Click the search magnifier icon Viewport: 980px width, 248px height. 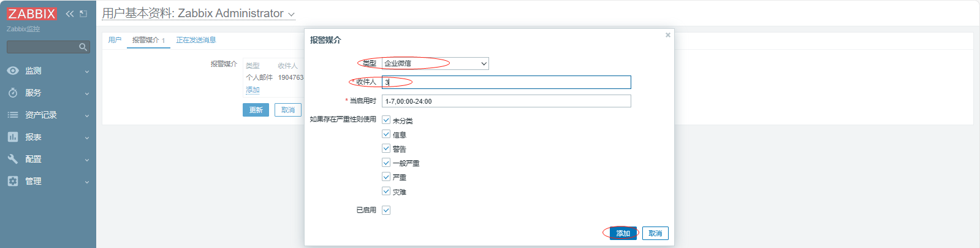pos(83,47)
